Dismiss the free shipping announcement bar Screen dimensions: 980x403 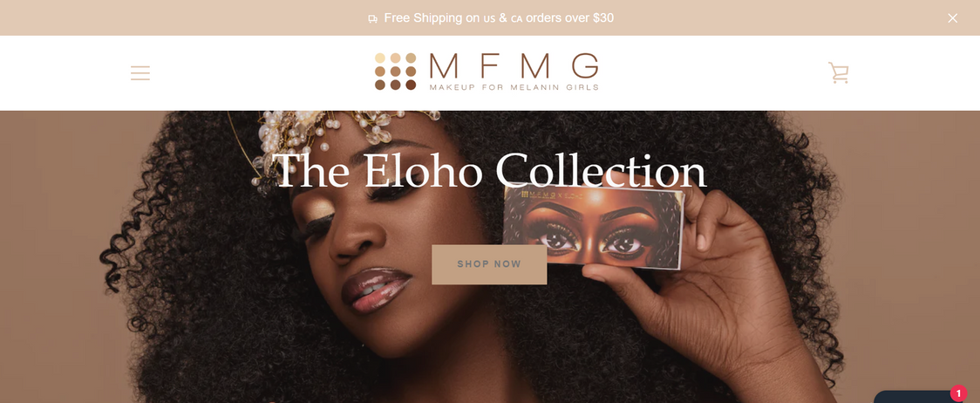[952, 18]
